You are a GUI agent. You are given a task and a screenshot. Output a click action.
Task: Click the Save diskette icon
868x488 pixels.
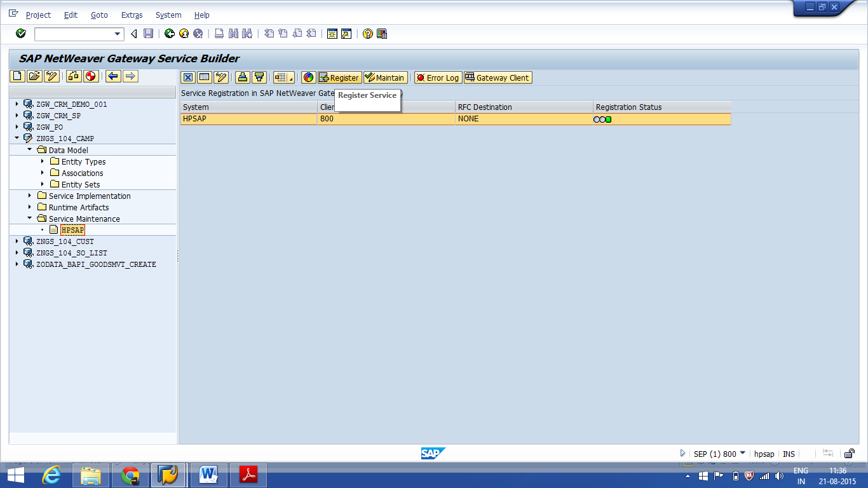pyautogui.click(x=148, y=34)
